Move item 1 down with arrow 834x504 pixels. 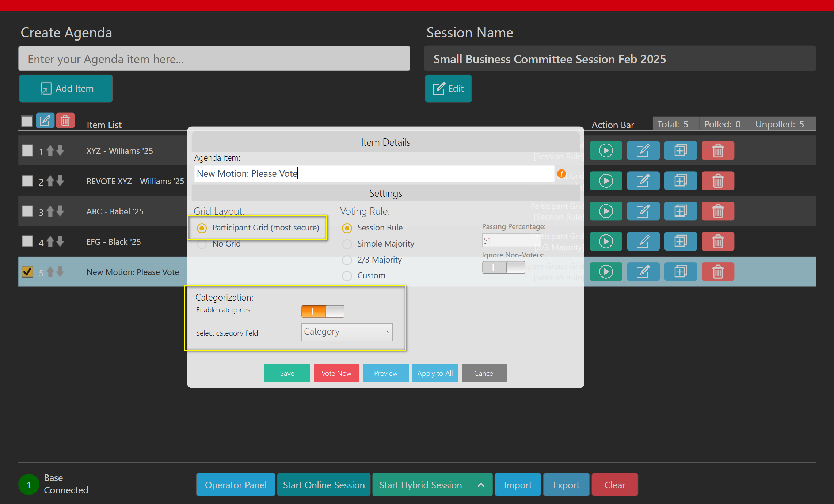coord(60,150)
